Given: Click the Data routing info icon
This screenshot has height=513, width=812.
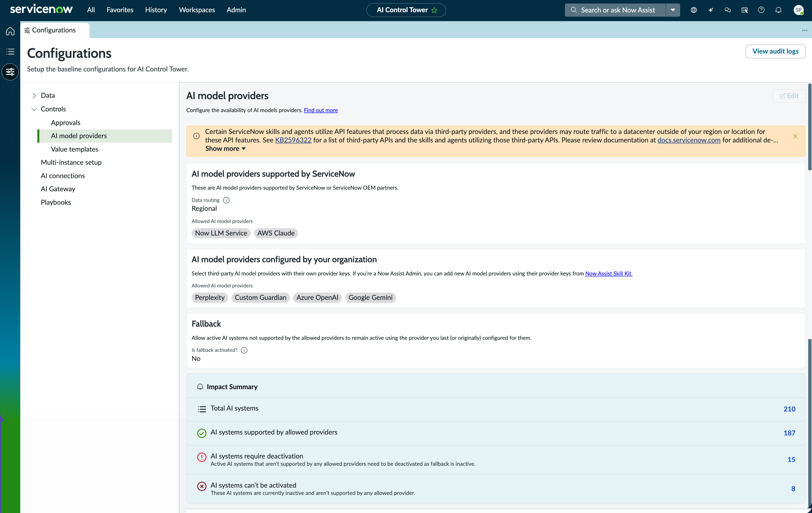Looking at the screenshot, I should tap(226, 200).
